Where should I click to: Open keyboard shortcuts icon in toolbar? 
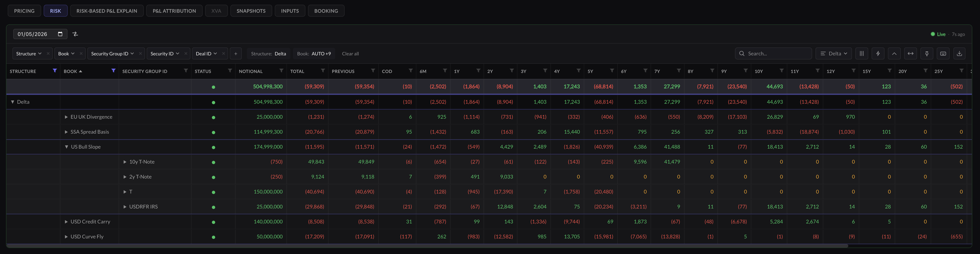point(943,53)
